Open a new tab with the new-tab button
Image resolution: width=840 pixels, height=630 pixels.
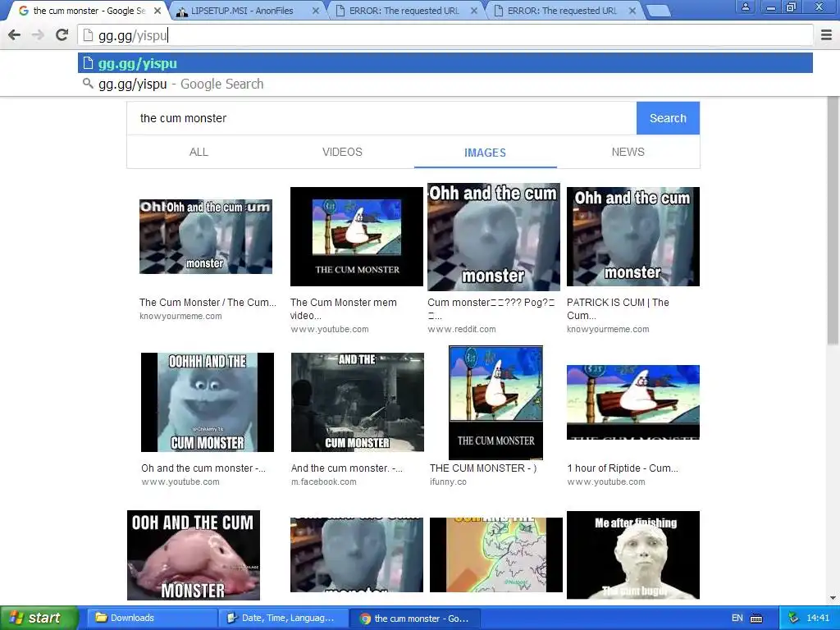658,11
